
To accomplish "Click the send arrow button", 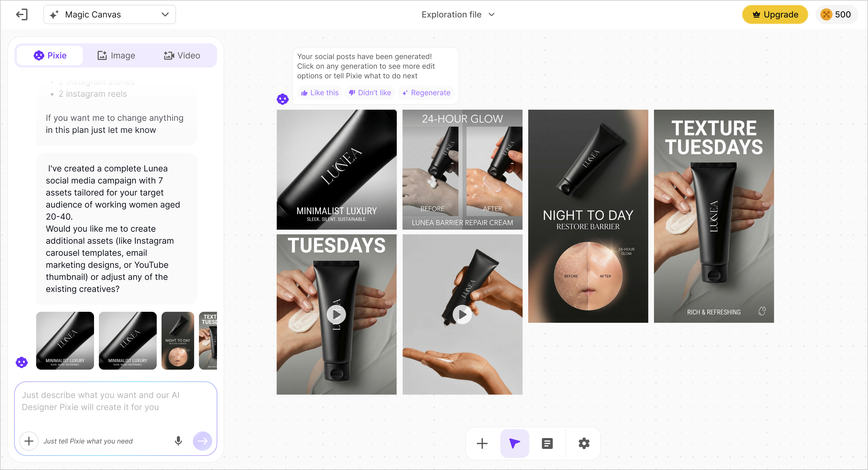I will click(x=203, y=441).
